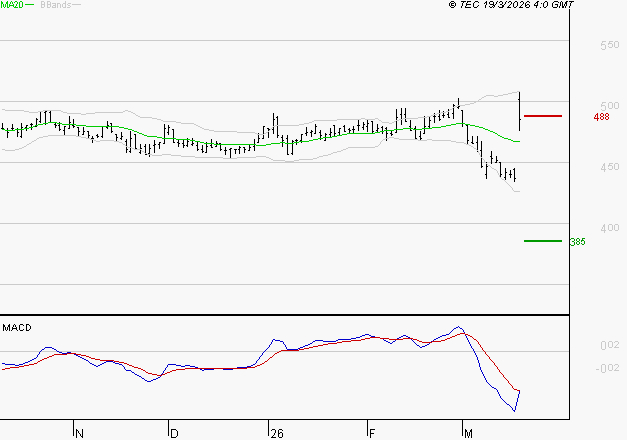Click the D month marker on time axis

[x=174, y=433]
